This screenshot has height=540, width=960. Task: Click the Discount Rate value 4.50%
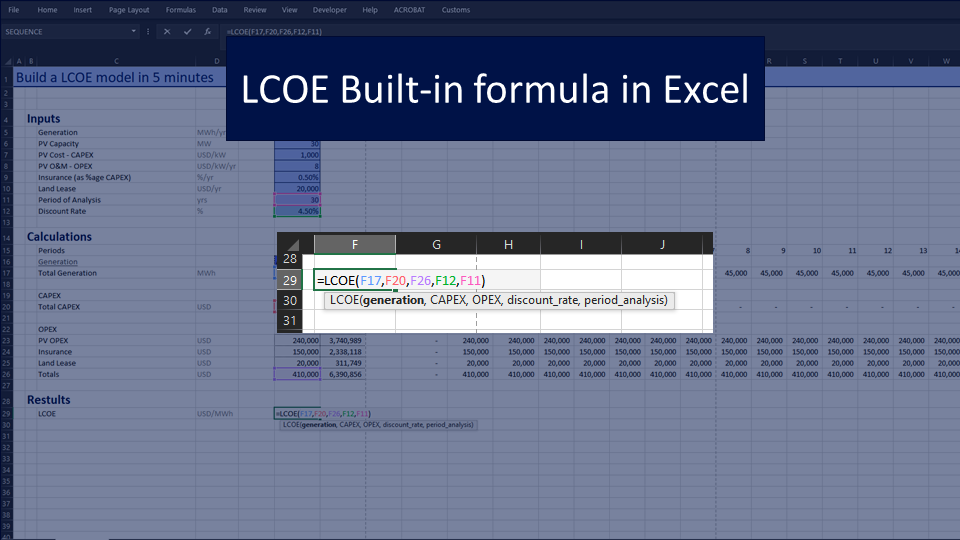(297, 211)
